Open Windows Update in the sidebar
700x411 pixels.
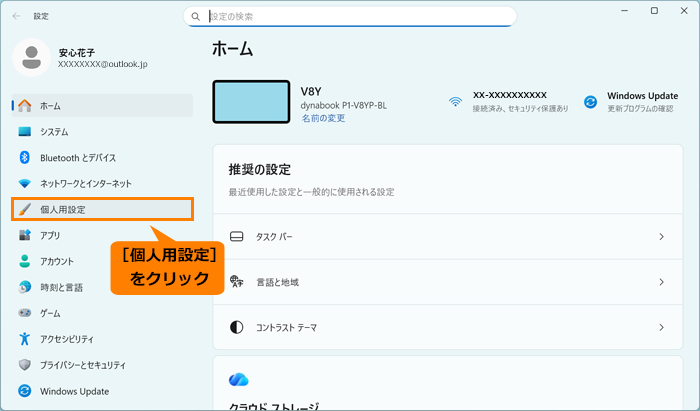coord(103,391)
